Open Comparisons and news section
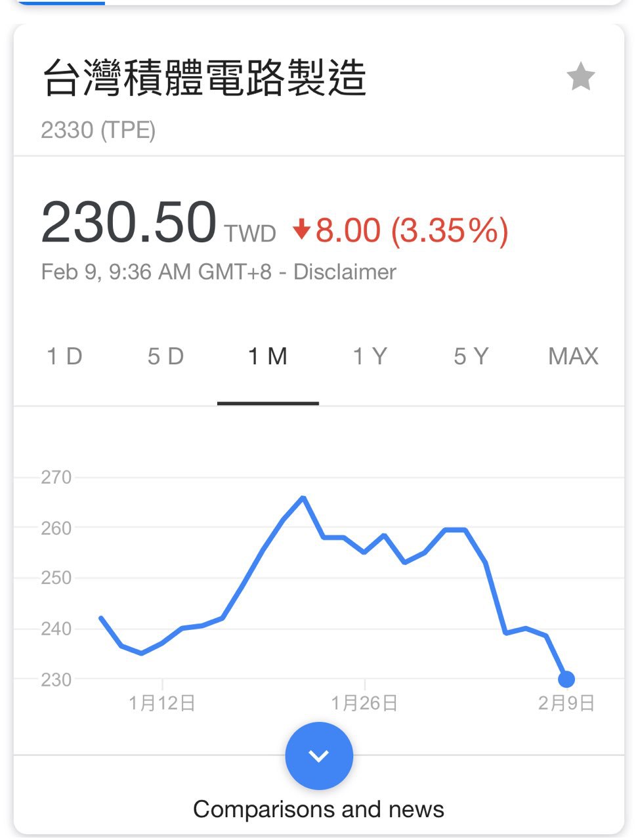 coord(318,809)
